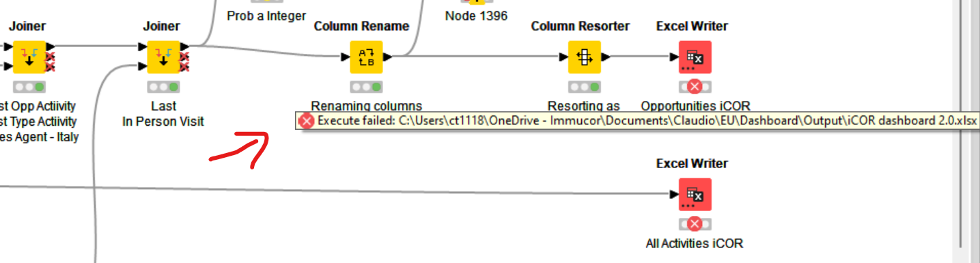Click the traffic light under the Last In Person Visit Joiner
The width and height of the screenshot is (980, 263).
(164, 87)
